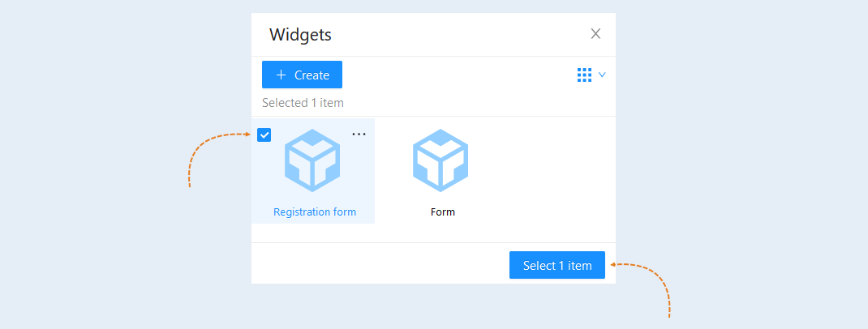Click the Registration form cube icon

tap(312, 160)
